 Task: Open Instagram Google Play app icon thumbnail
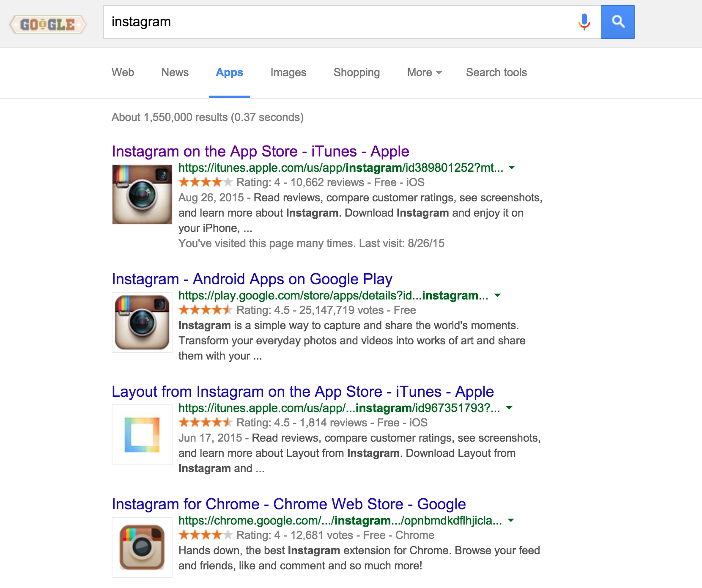click(142, 322)
